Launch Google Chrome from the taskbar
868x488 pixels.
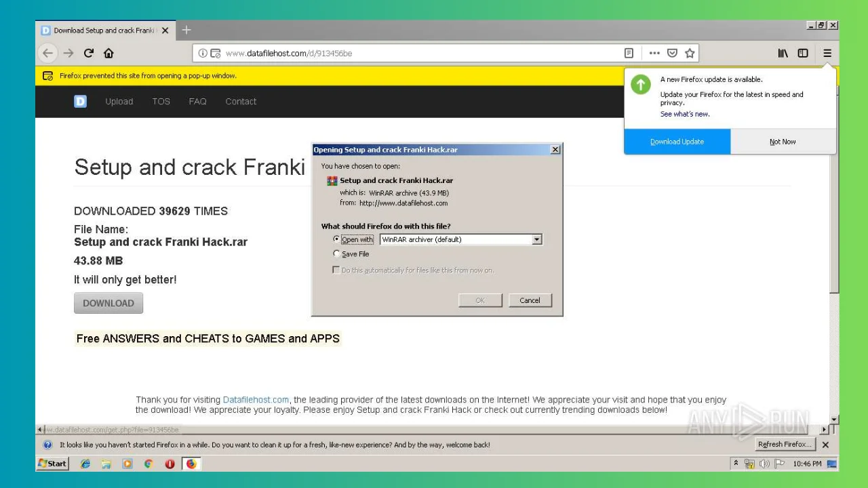click(149, 464)
